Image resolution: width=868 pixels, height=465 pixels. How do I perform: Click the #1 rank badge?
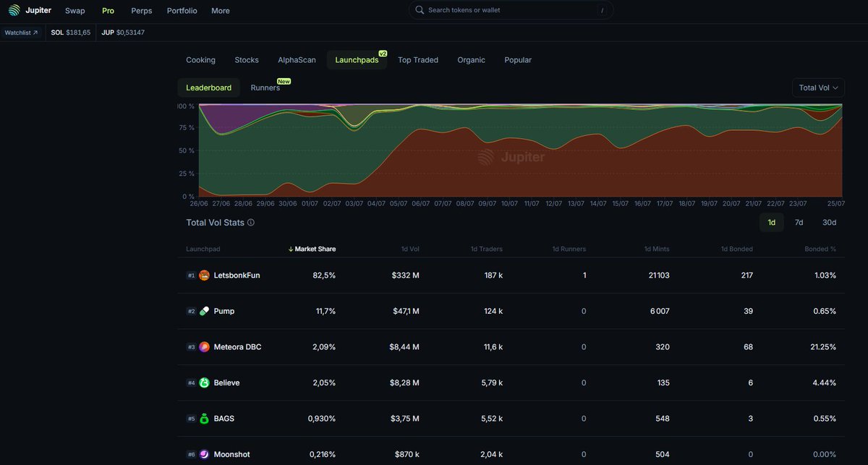(191, 276)
